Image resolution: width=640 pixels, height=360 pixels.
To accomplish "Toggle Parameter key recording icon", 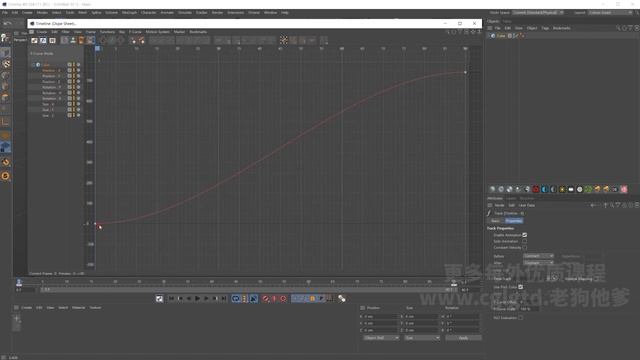I will coord(321,299).
